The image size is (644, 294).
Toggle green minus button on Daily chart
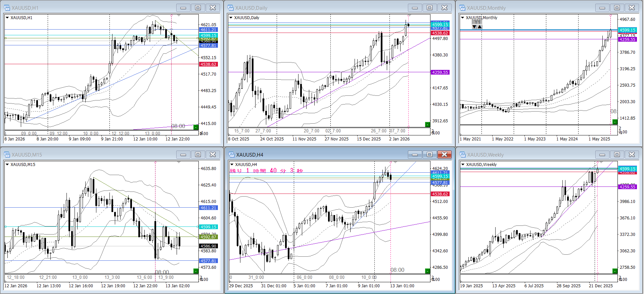427,125
